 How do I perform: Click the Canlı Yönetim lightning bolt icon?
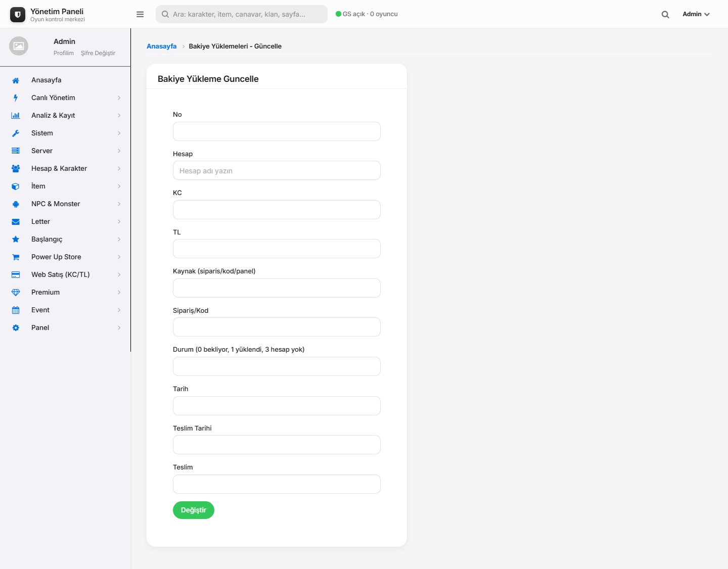tap(16, 98)
